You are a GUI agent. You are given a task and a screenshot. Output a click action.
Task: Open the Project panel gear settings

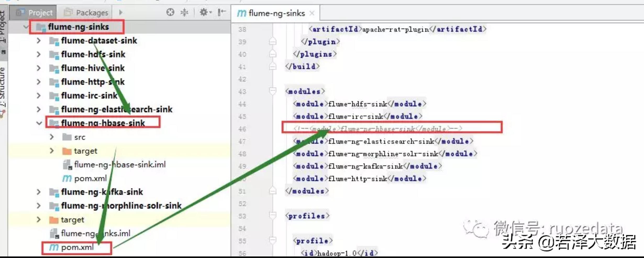tap(205, 12)
